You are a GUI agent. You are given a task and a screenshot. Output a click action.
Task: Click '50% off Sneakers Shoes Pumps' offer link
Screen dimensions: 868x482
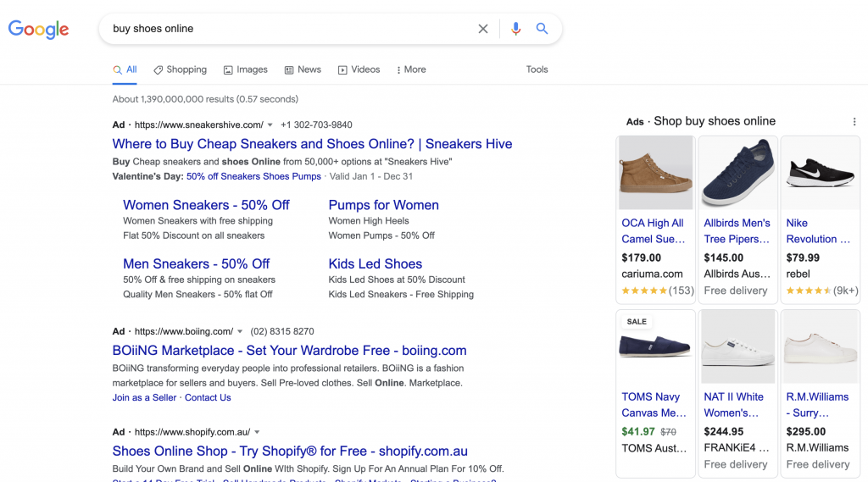[253, 176]
